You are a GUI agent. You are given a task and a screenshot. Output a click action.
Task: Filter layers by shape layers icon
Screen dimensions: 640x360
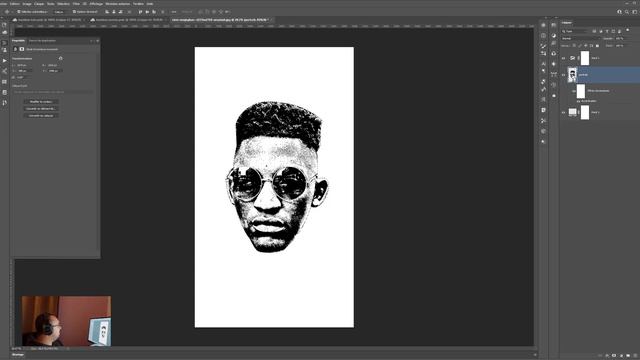613,31
